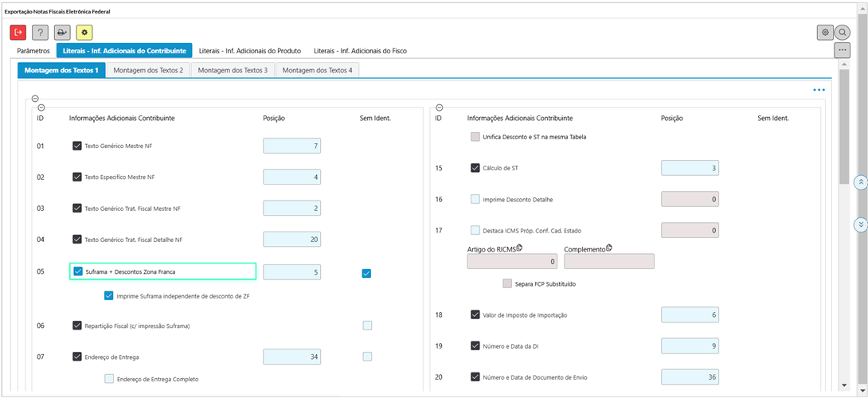Click the gray gear icon at top right
Viewport: 868px width, 398px height.
pyautogui.click(x=825, y=32)
